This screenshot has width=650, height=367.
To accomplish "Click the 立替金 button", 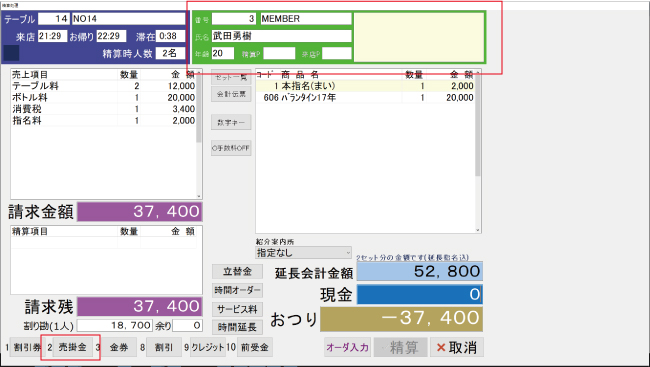I will click(x=238, y=272).
